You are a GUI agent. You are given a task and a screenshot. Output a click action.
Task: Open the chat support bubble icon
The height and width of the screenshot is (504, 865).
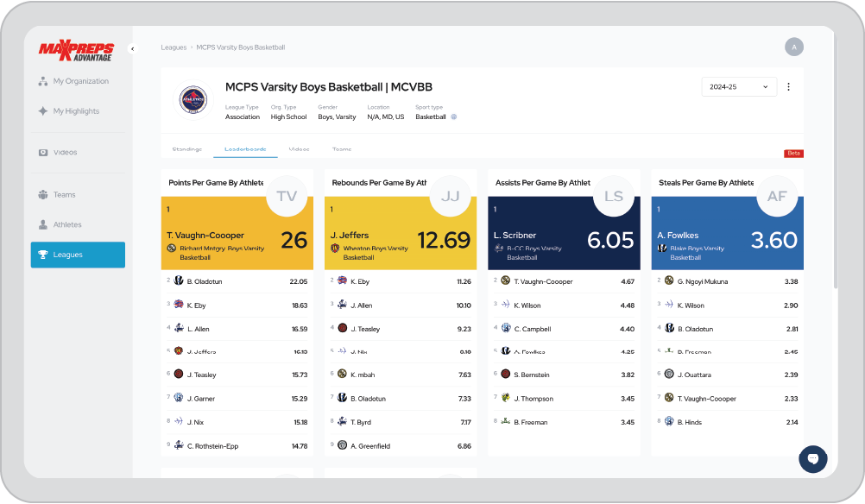click(812, 458)
